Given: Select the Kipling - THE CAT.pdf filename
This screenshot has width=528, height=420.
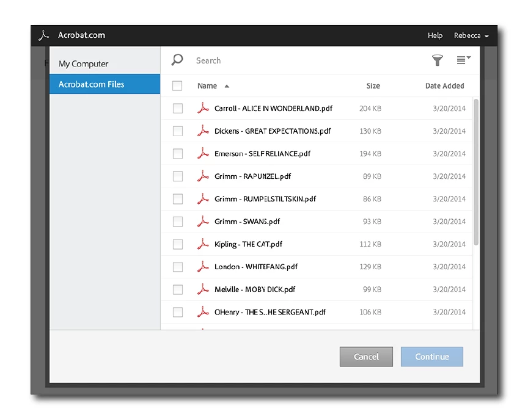Looking at the screenshot, I should (x=248, y=244).
